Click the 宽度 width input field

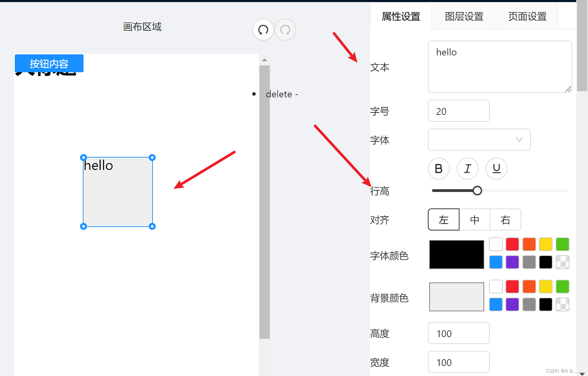coord(459,362)
